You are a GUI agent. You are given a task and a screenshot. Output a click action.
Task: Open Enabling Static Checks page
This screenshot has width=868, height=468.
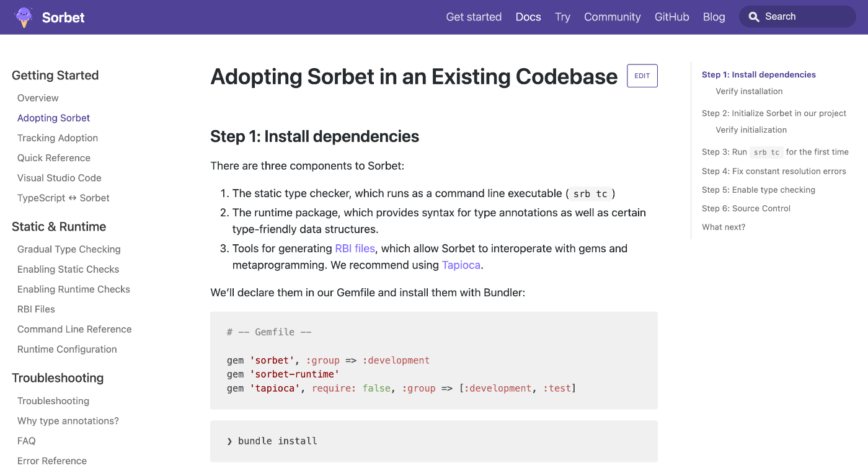(68, 269)
